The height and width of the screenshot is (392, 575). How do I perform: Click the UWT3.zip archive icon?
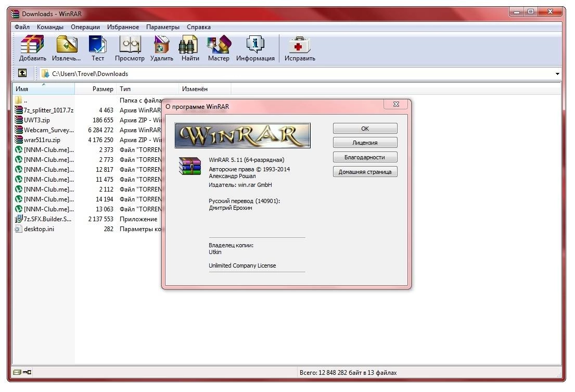point(19,120)
